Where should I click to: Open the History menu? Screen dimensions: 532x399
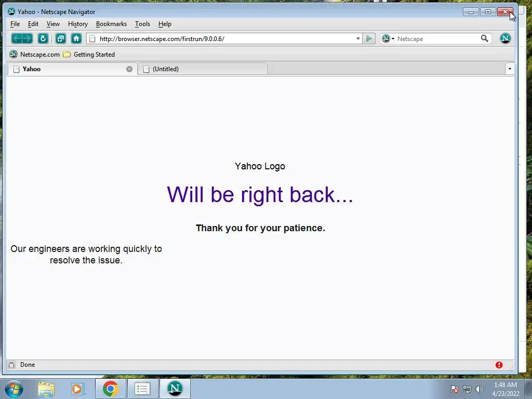[x=78, y=24]
